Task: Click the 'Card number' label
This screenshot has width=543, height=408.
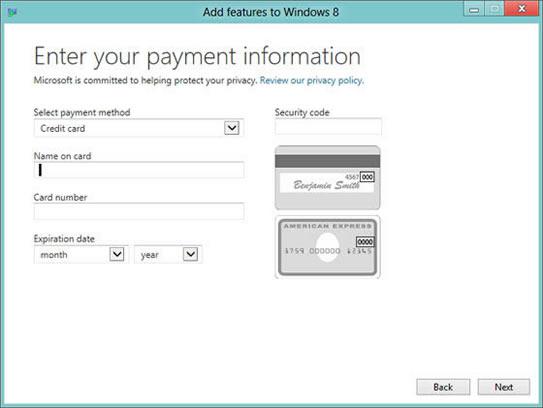Action: [60, 197]
